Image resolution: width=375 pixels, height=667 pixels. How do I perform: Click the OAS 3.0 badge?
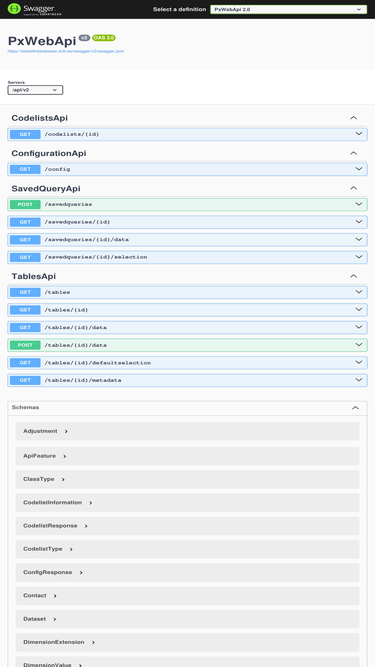click(x=104, y=38)
